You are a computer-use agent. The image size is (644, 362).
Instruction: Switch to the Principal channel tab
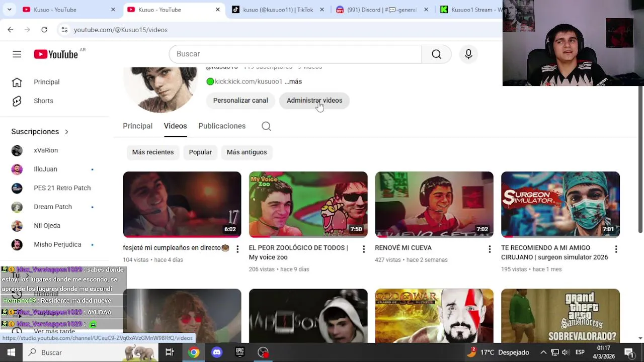tap(137, 126)
